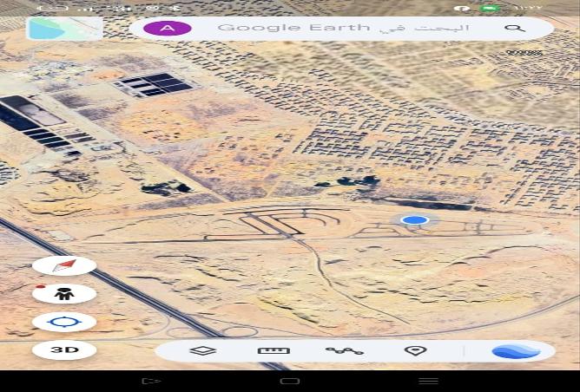
Task: Open Street View with the pegman icon
Action: [64, 294]
